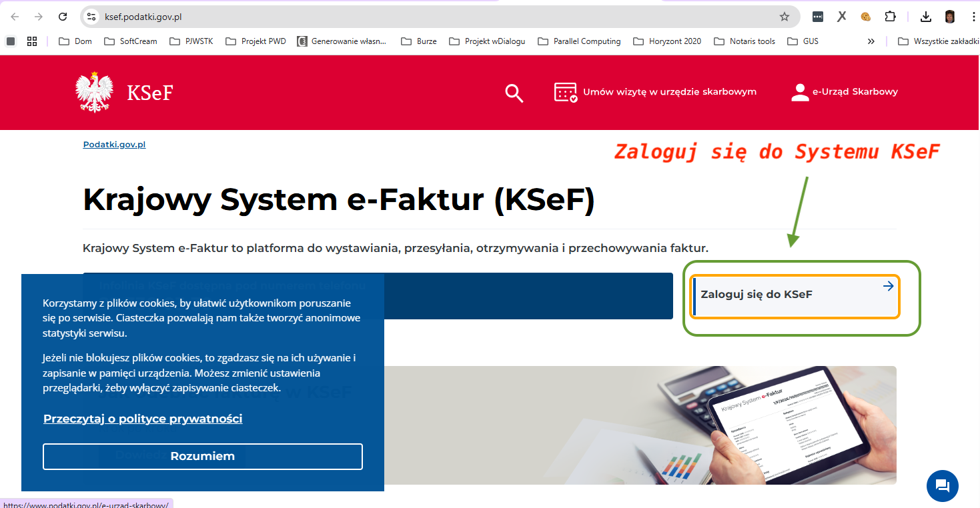
Task: Open the chat bubble widget
Action: tap(942, 485)
